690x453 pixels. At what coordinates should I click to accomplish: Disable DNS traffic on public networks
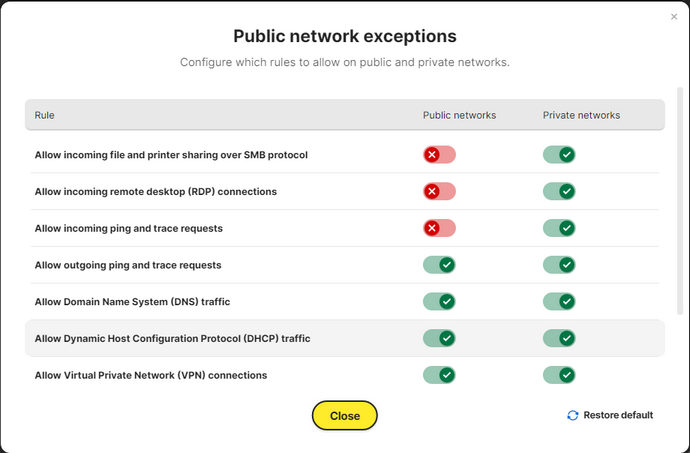[439, 302]
